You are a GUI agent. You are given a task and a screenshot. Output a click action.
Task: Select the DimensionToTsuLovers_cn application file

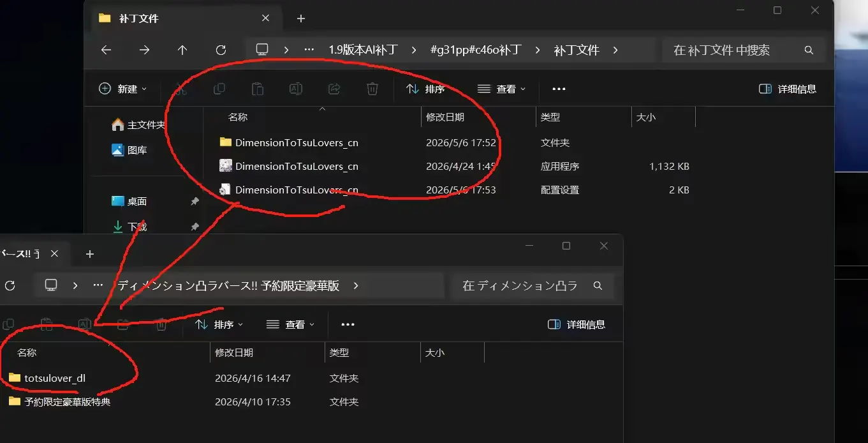point(455,166)
